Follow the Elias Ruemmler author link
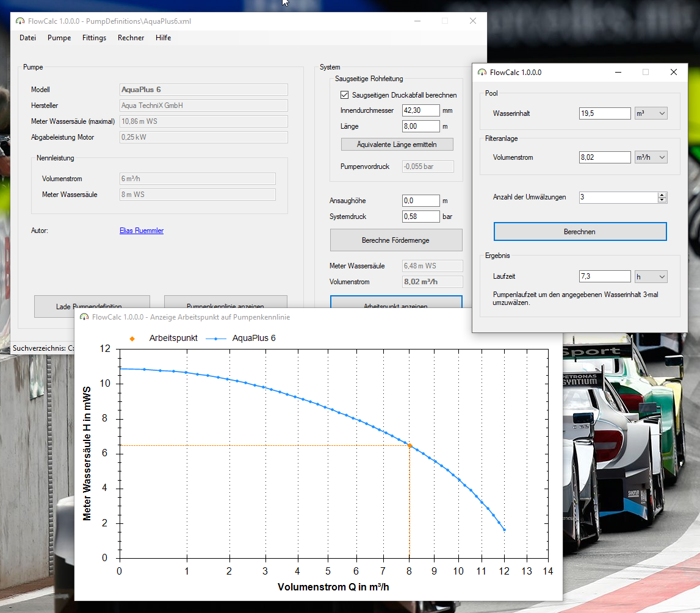Screen dimensions: 700x613 (x=142, y=231)
